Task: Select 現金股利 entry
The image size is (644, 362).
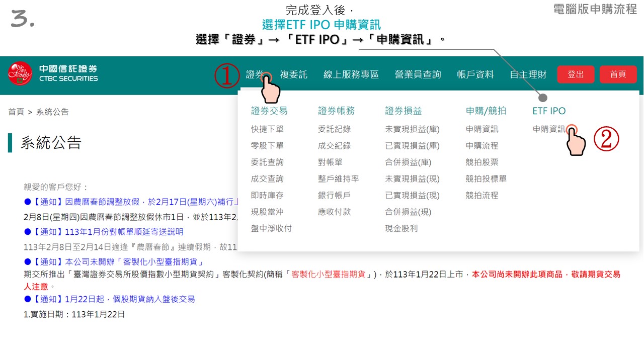Action: (401, 228)
